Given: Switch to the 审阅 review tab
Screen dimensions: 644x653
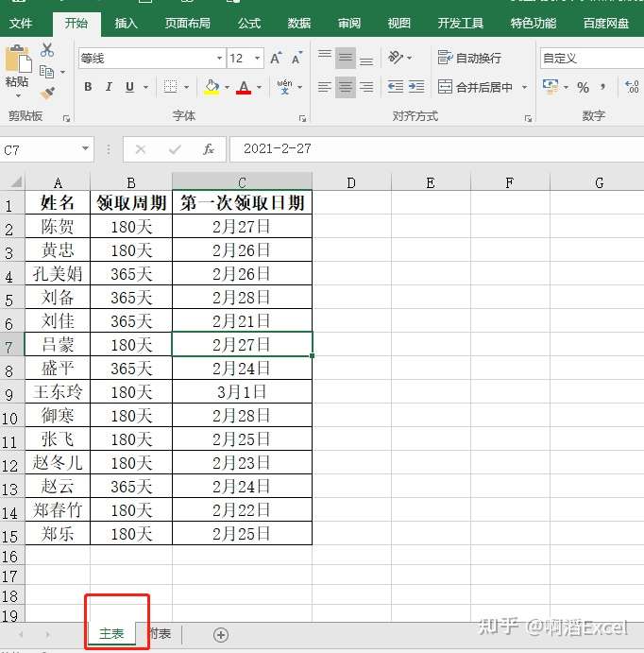Looking at the screenshot, I should pos(349,23).
